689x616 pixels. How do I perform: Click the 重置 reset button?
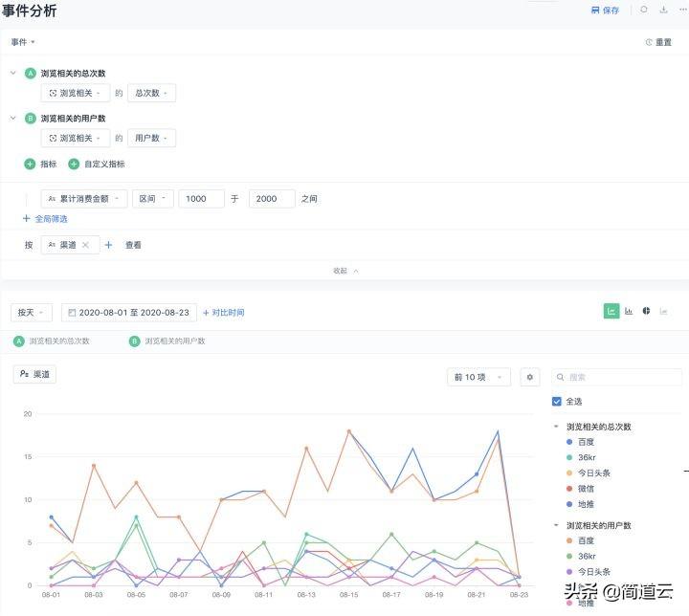click(658, 42)
